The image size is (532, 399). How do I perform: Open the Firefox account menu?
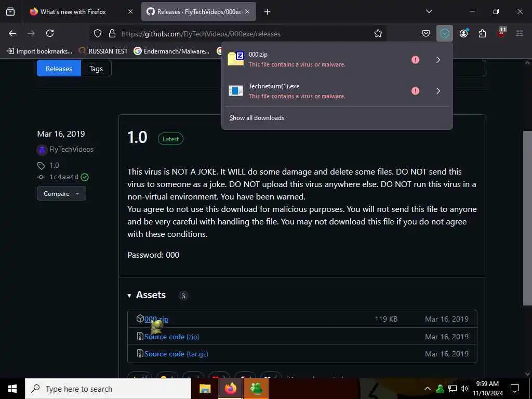point(463,33)
